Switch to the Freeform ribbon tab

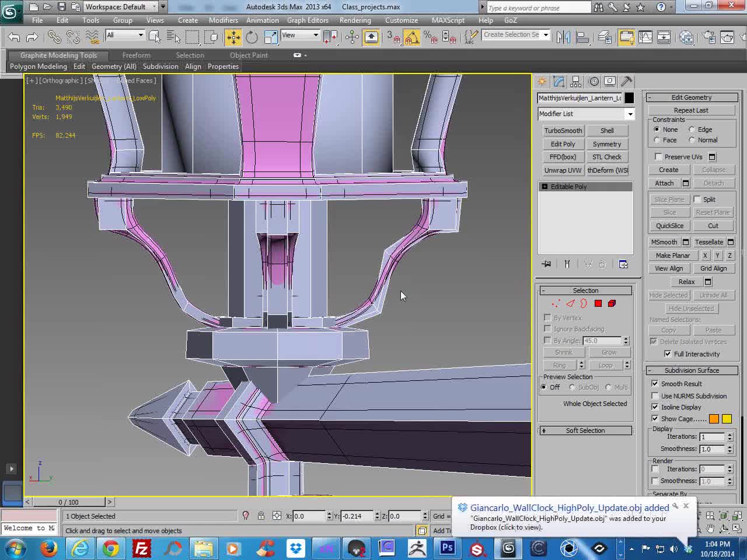click(x=136, y=55)
